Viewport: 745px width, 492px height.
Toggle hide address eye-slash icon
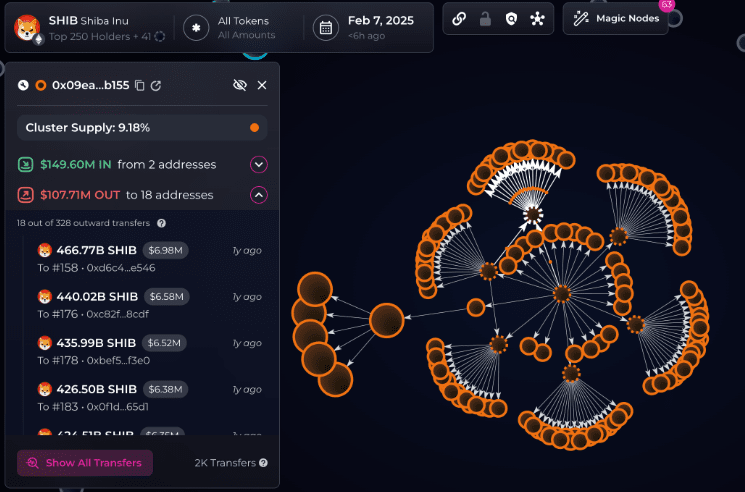pos(240,85)
